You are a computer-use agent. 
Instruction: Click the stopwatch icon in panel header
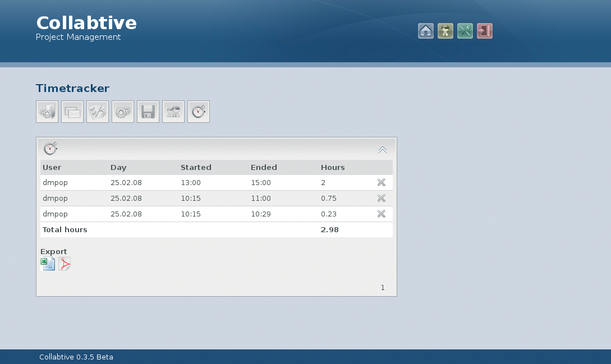(50, 149)
